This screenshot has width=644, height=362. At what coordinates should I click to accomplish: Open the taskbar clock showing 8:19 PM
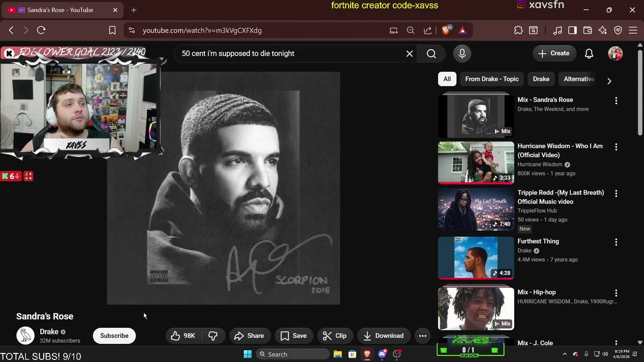coord(622,354)
